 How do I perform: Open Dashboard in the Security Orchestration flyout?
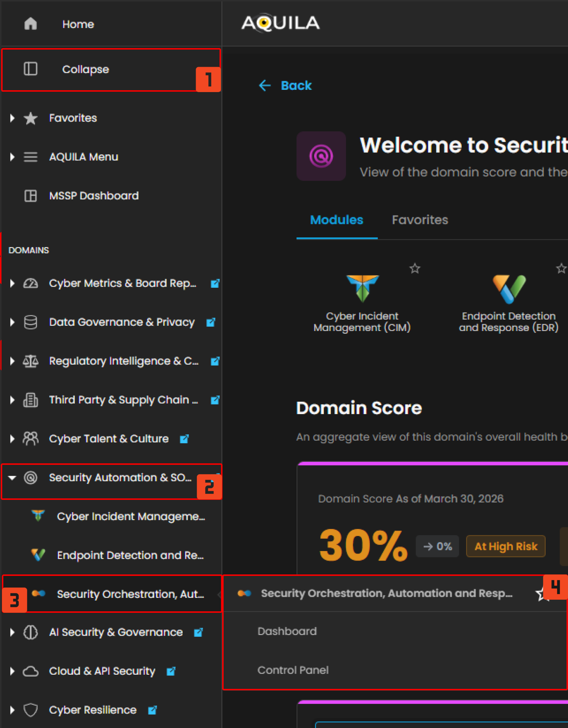(287, 631)
